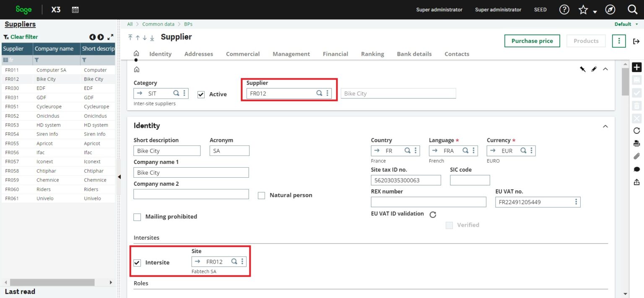Open the help question mark icon
The image size is (644, 298).
pyautogui.click(x=565, y=9)
